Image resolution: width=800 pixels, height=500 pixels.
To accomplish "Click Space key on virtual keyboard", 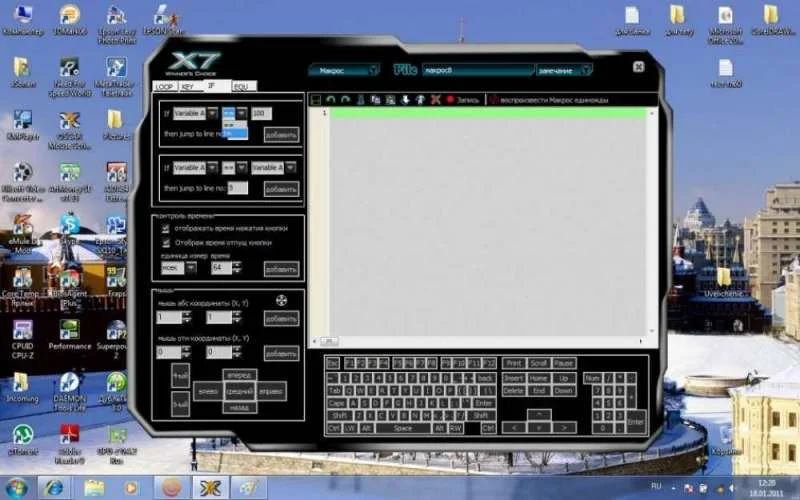I will (x=403, y=428).
